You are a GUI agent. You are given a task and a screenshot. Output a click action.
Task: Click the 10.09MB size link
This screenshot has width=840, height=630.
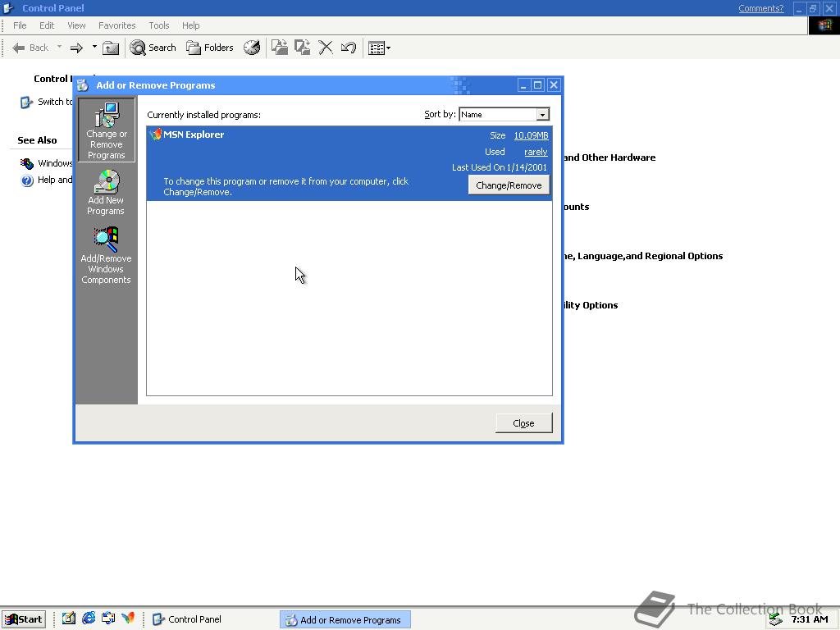click(531, 135)
